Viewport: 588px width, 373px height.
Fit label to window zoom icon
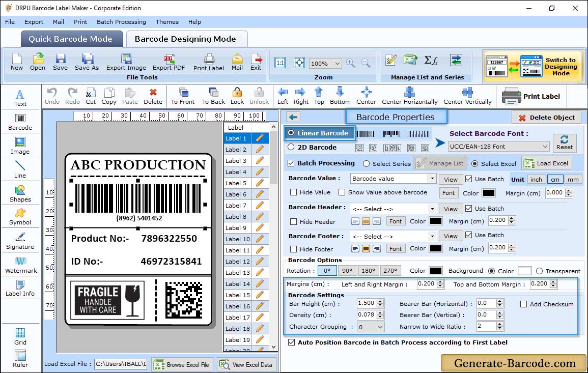299,63
